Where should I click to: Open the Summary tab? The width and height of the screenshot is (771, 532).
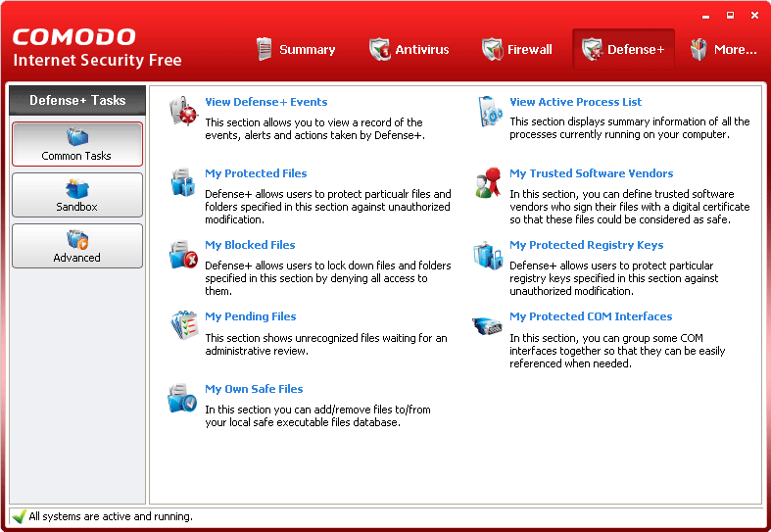pyautogui.click(x=296, y=49)
